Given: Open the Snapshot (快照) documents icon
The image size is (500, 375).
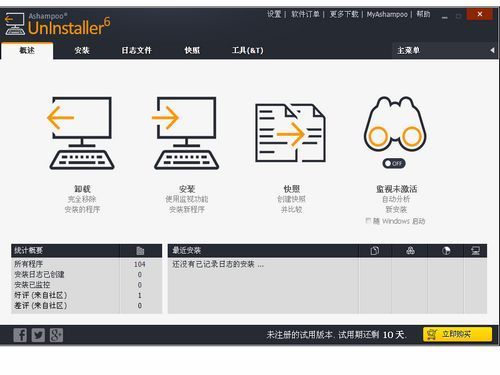Looking at the screenshot, I should point(290,133).
